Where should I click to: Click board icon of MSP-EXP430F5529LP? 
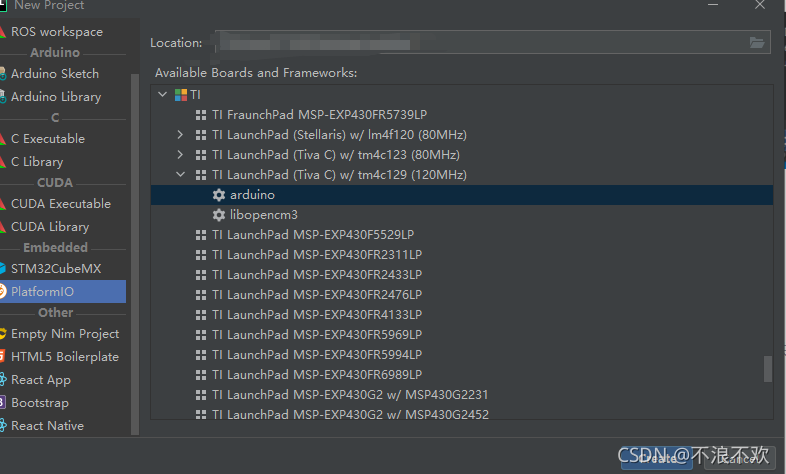(x=201, y=235)
